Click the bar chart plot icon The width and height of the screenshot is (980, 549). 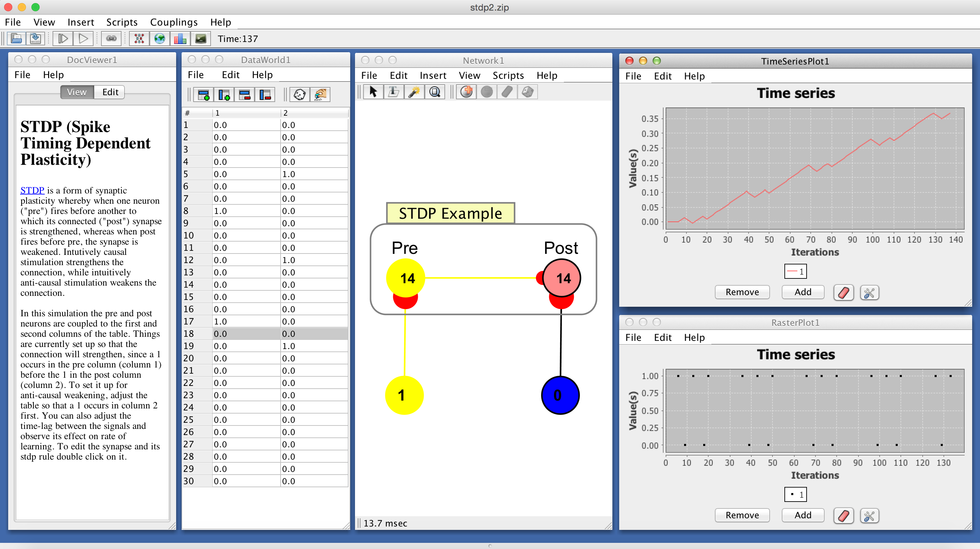[x=180, y=39]
